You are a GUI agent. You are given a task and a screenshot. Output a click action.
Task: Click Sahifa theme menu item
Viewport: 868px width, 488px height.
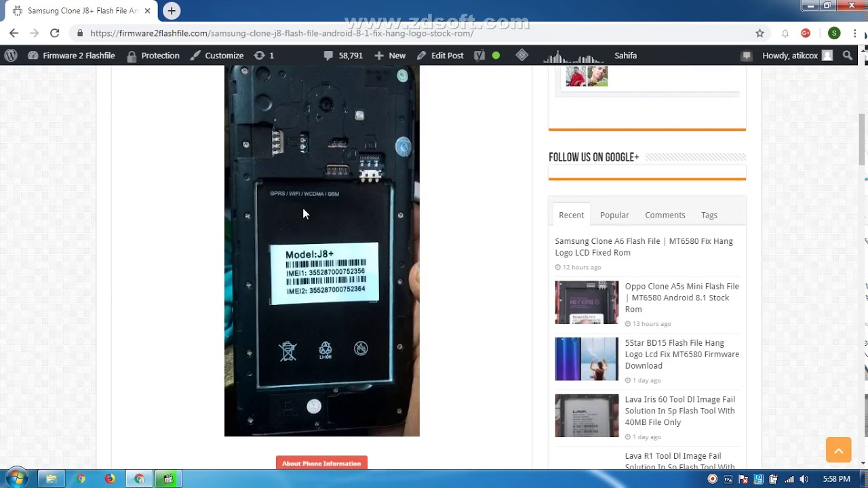tap(625, 56)
